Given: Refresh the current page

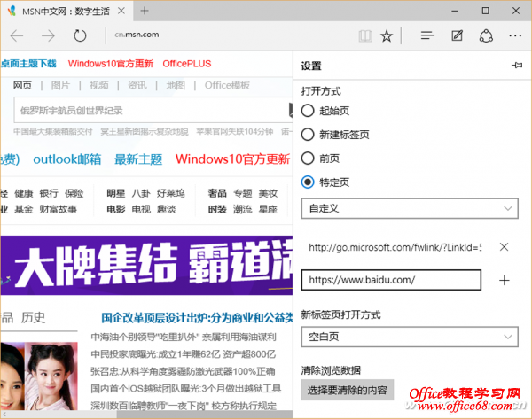Looking at the screenshot, I should pos(80,35).
